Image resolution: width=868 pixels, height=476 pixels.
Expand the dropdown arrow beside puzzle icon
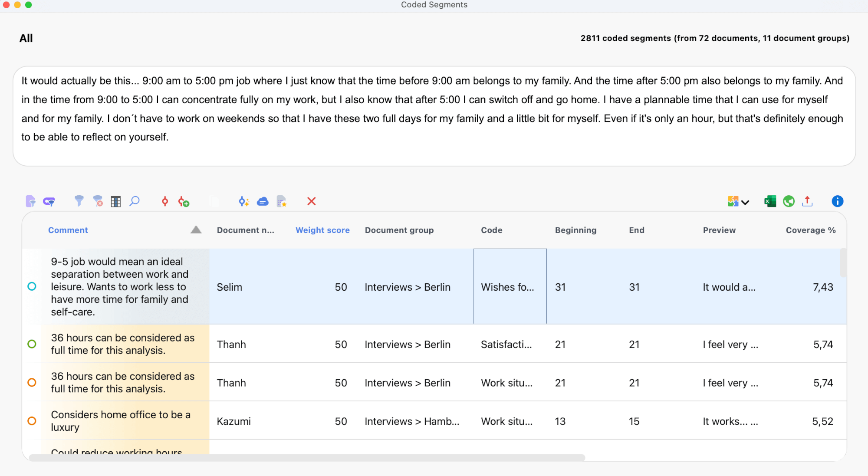745,202
